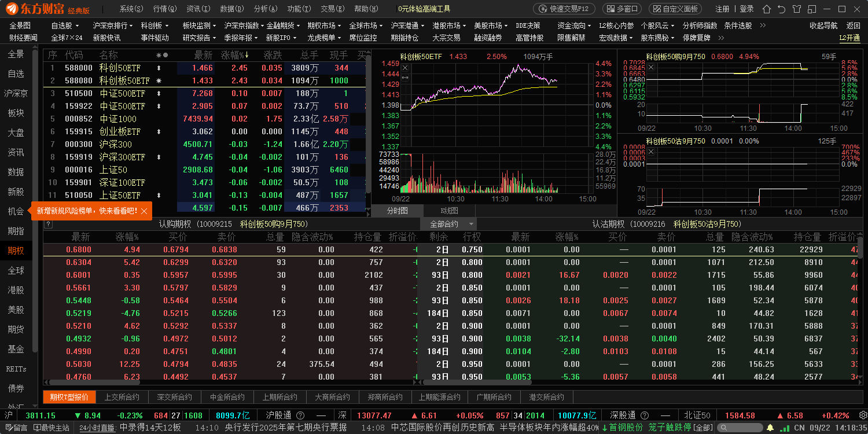Close the 科创板50ETF chart using X icon
Image resolution: width=868 pixels, height=434 pixels.
pyautogui.click(x=405, y=68)
